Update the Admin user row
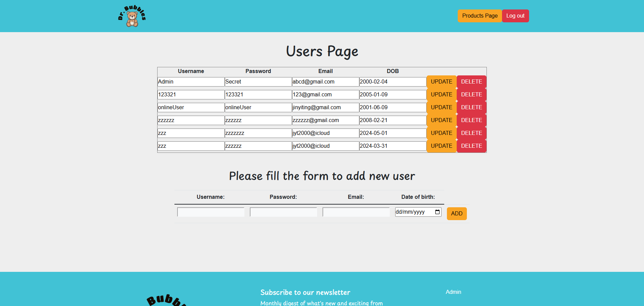The height and width of the screenshot is (306, 644). click(x=441, y=81)
